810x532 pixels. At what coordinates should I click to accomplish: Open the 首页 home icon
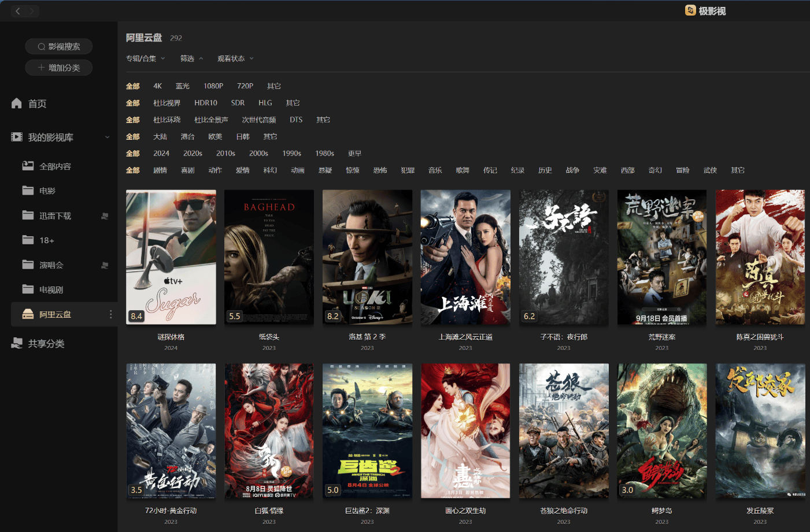tap(17, 103)
